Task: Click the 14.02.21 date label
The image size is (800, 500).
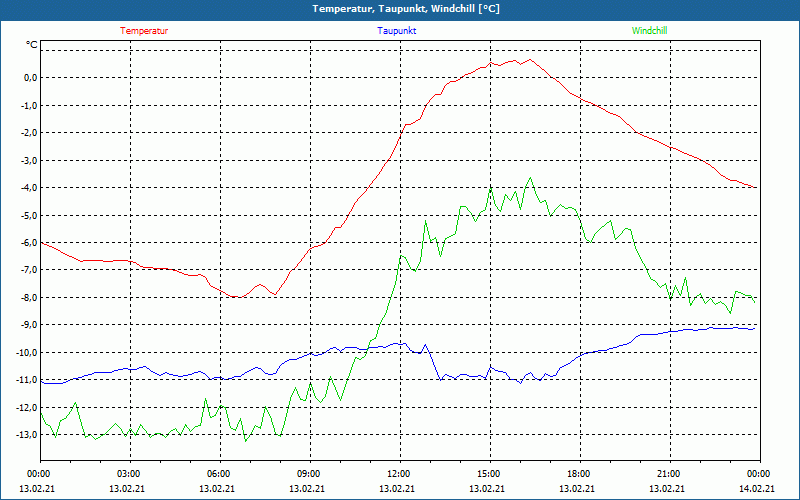Action: click(757, 488)
